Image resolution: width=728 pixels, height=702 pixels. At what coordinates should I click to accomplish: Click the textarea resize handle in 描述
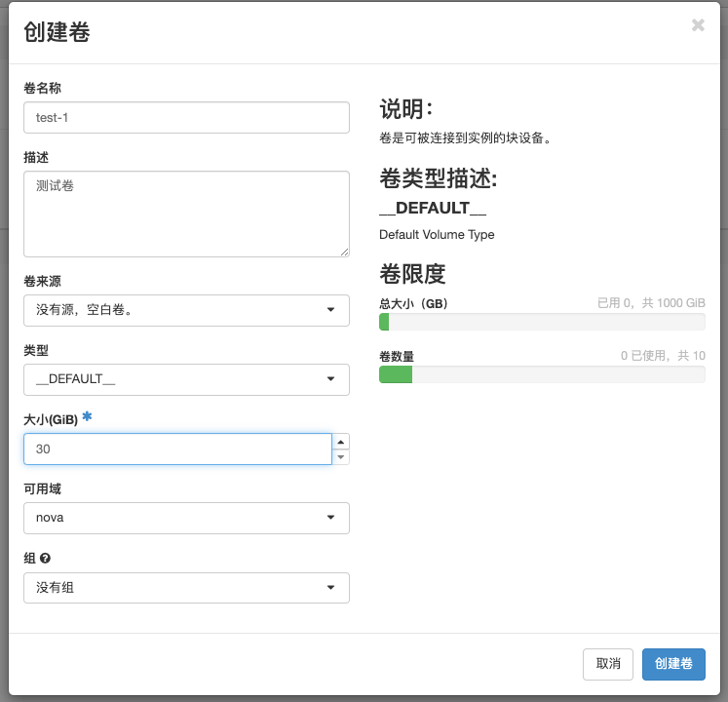tap(344, 252)
